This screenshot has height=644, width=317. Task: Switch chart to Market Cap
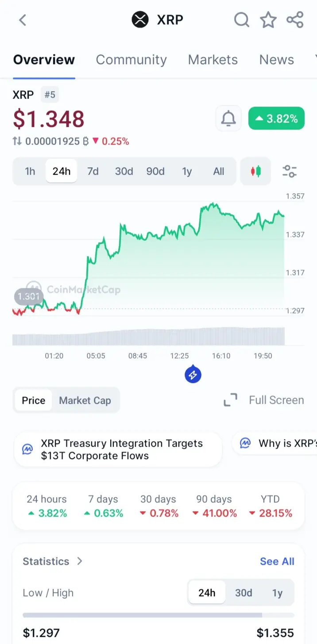click(x=85, y=400)
